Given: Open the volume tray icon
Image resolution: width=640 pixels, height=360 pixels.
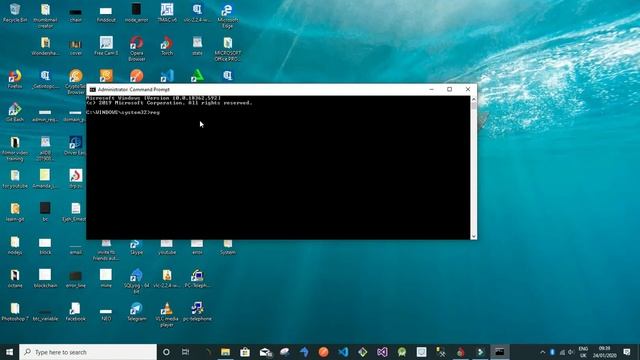Looking at the screenshot, I should click(571, 352).
